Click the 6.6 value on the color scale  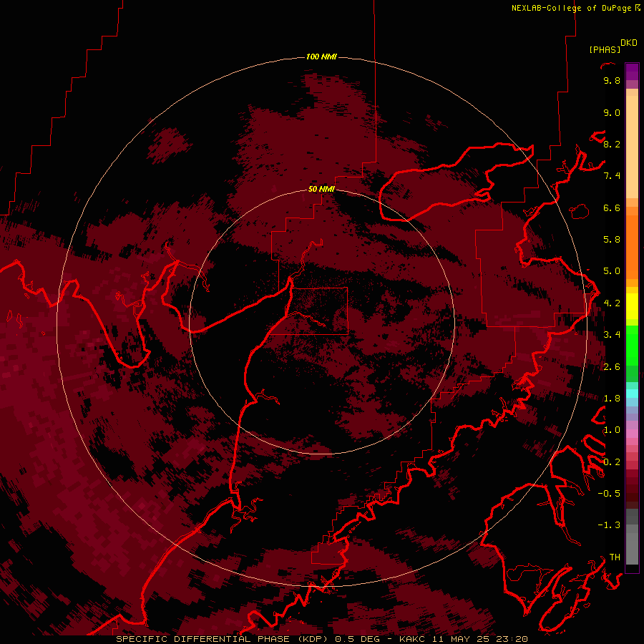(x=612, y=208)
